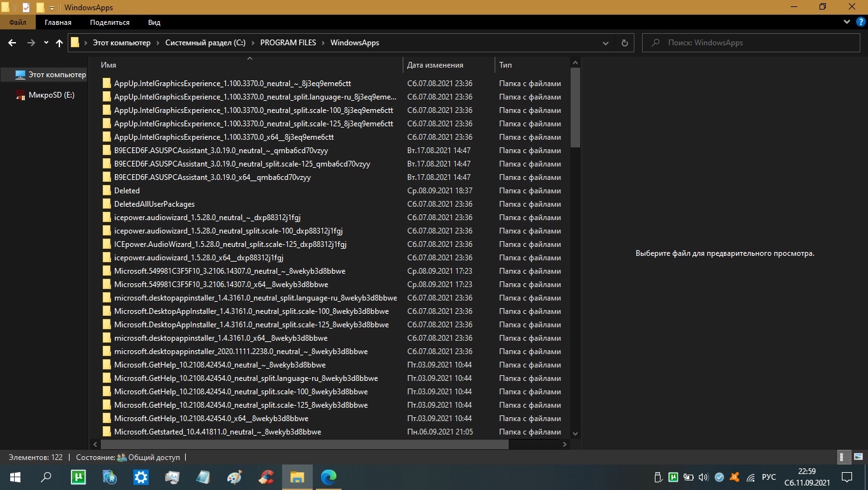The image size is (868, 490).
Task: Open paint palette app on taskbar
Action: tap(235, 477)
